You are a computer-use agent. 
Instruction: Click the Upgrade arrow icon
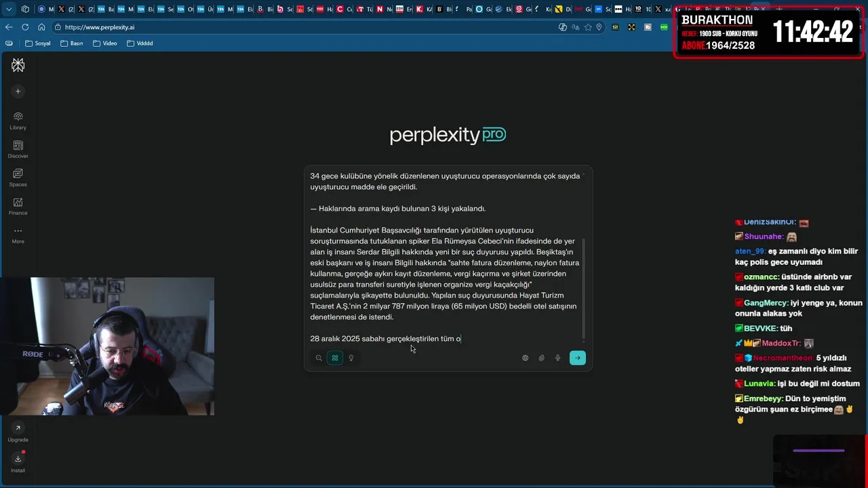click(18, 428)
